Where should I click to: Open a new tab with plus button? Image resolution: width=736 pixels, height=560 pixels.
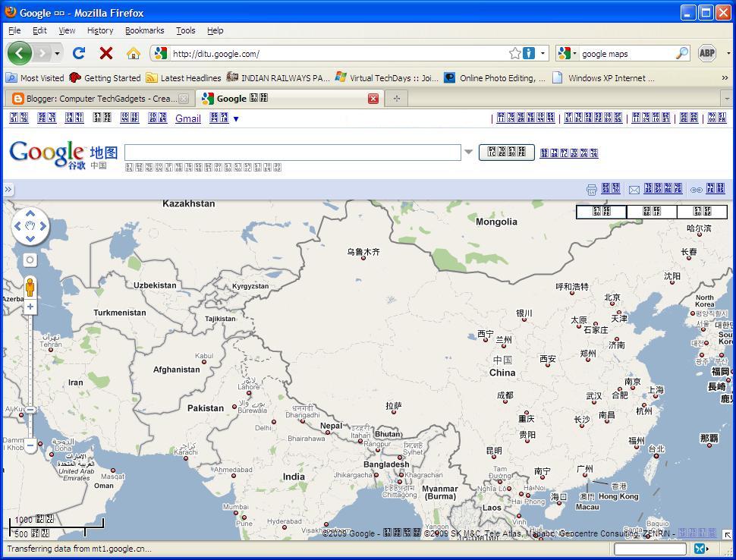pos(397,98)
